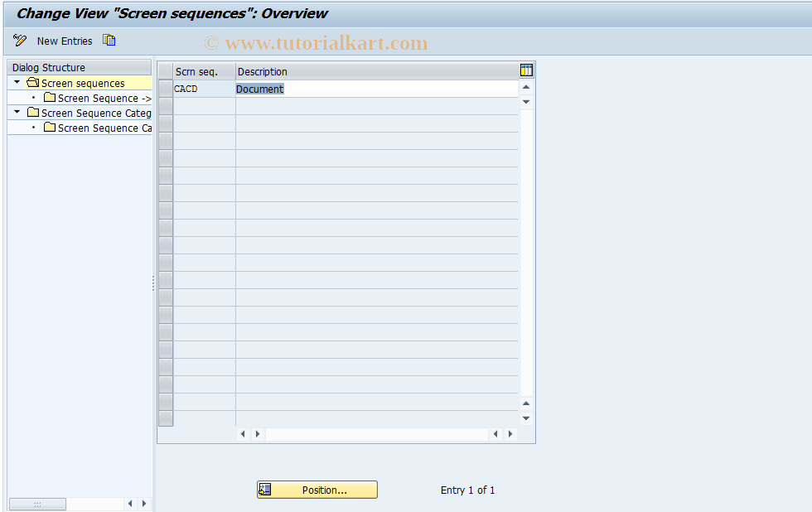Image resolution: width=812 pixels, height=512 pixels.
Task: Click the table's top scroll up arrow
Action: coord(526,87)
